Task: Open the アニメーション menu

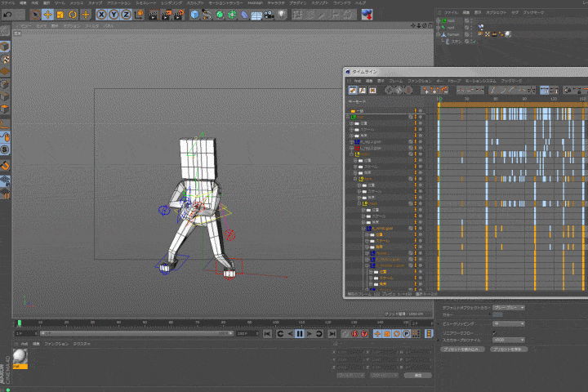Action: [x=118, y=3]
